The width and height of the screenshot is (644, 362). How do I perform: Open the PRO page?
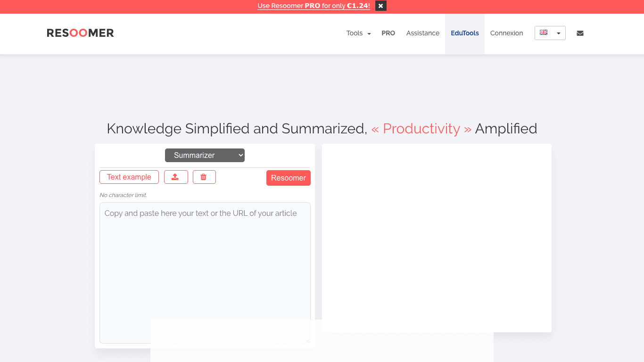(388, 33)
